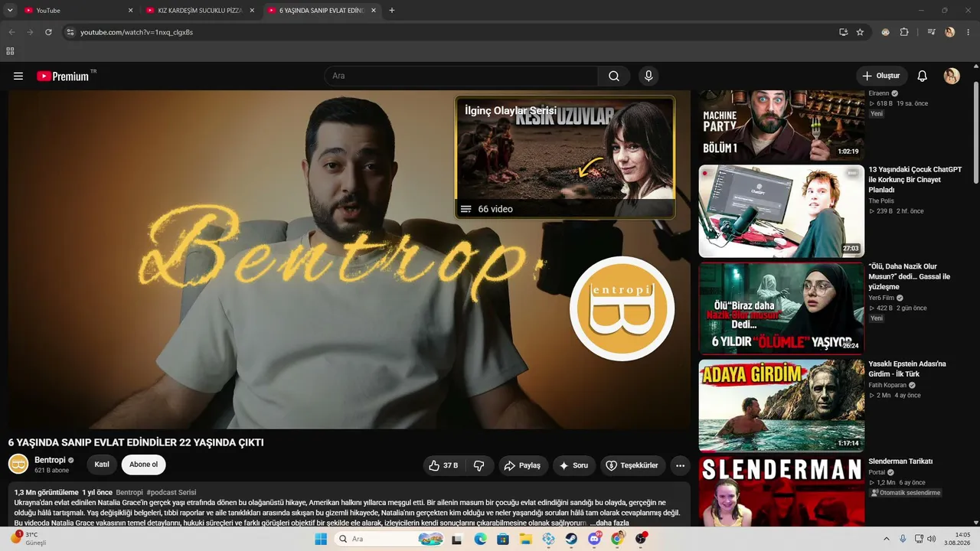Show hidden system tray icons chevron
This screenshot has height=551, width=980.
click(887, 539)
